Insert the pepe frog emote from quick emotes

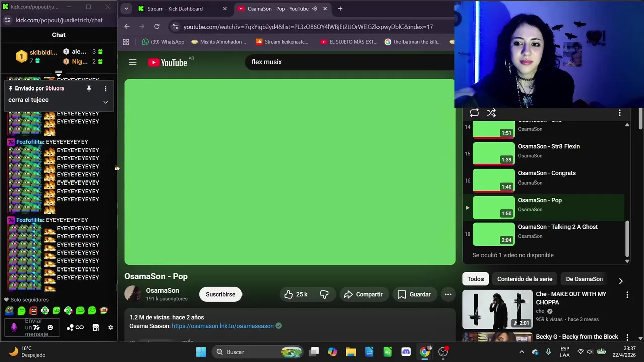(9, 311)
